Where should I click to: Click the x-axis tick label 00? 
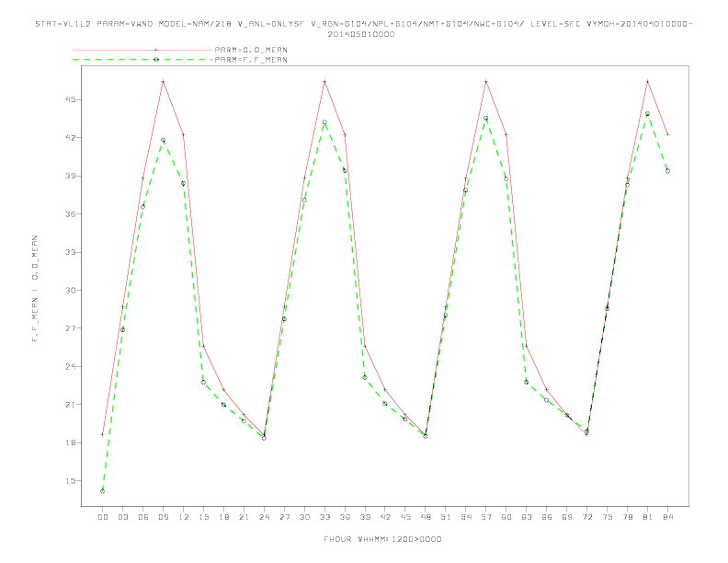(103, 517)
